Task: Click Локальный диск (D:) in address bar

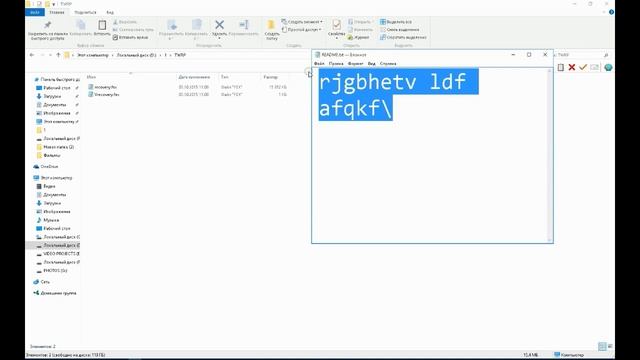Action: tap(136, 55)
